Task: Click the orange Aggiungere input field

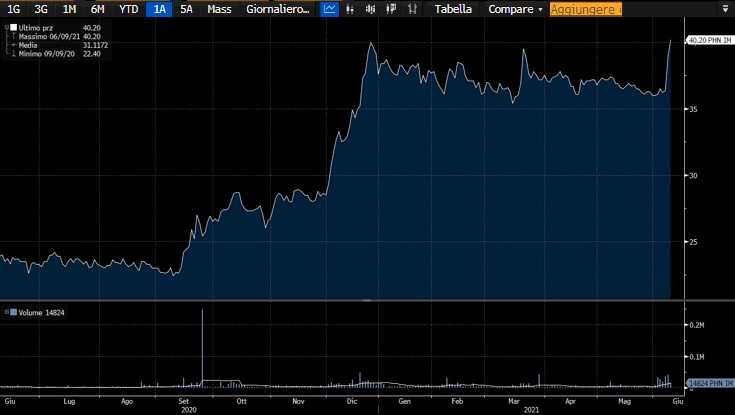Action: click(x=585, y=9)
